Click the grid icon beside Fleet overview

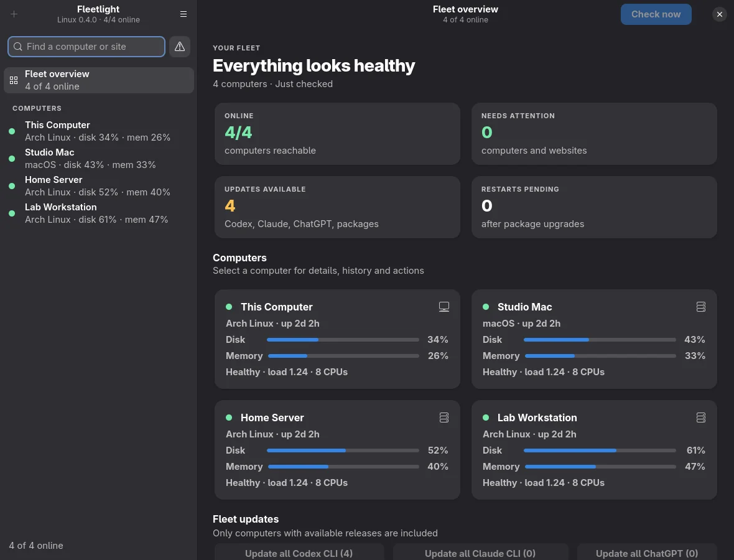14,80
